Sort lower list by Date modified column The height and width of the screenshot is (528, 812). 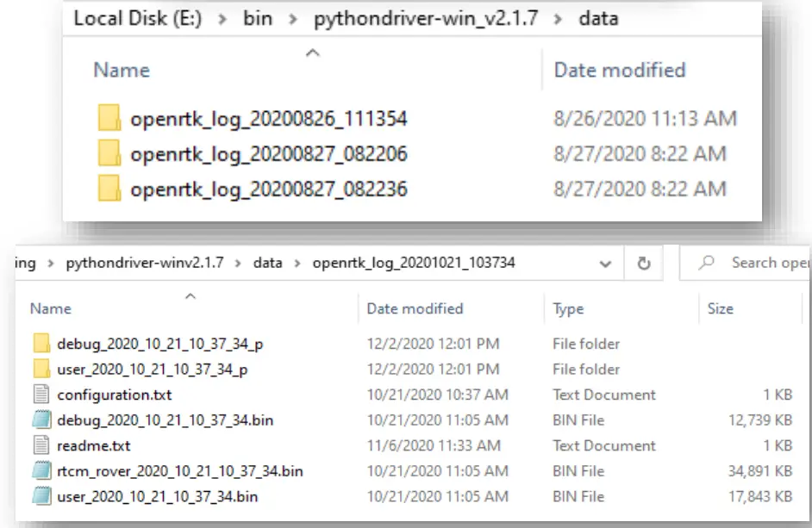(415, 308)
